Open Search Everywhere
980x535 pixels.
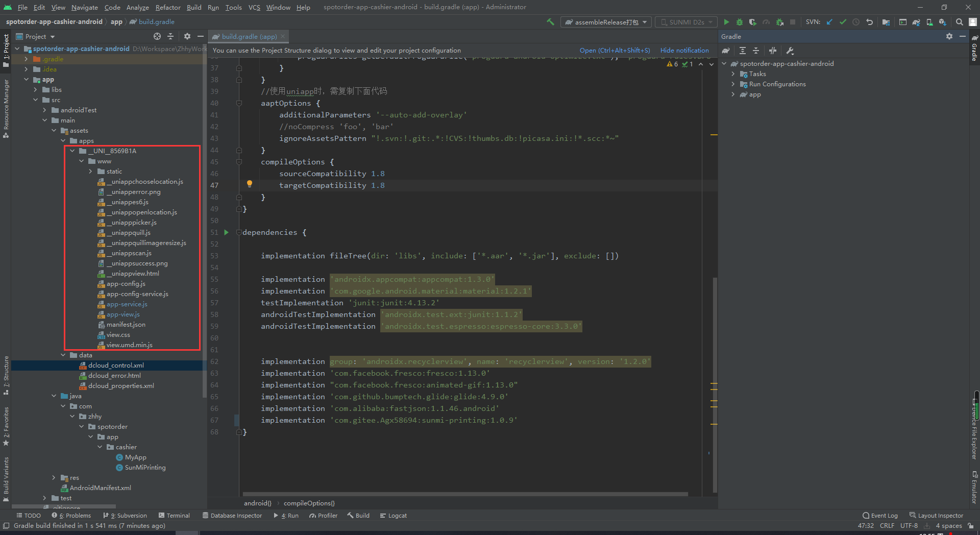point(960,22)
